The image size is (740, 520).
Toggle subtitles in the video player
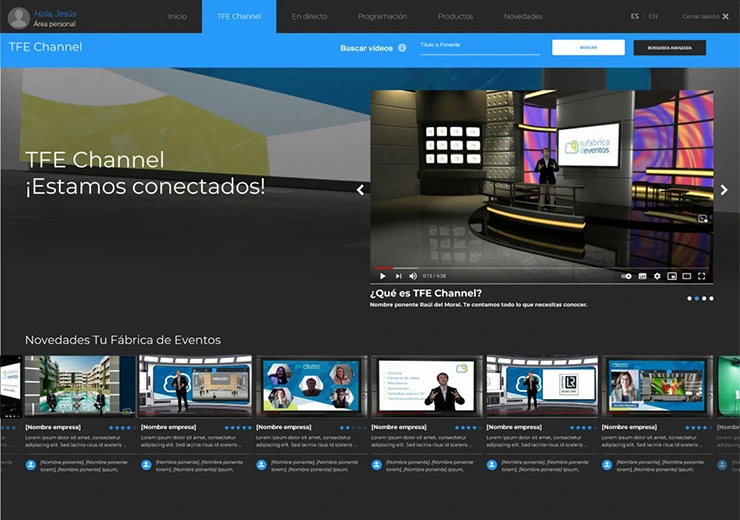642,276
